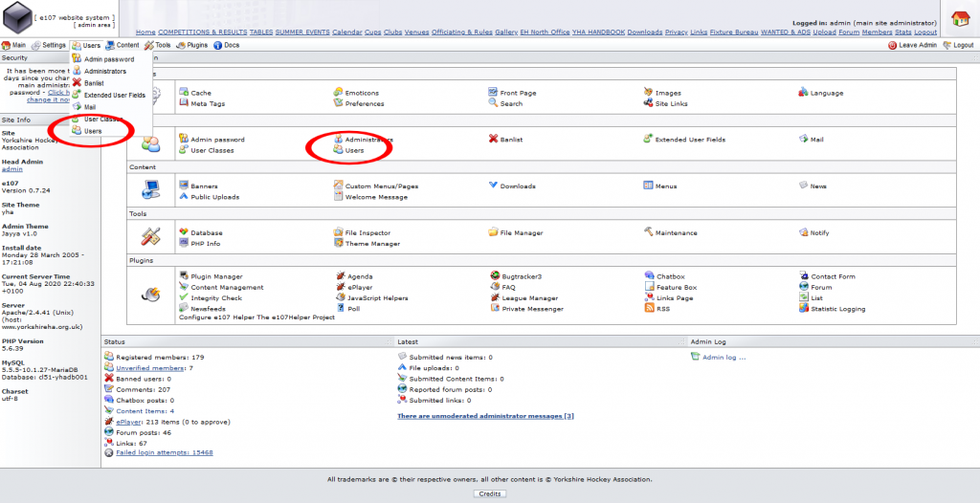Click the red home icon top right
Viewport: 980px width, 503px height.
click(960, 19)
